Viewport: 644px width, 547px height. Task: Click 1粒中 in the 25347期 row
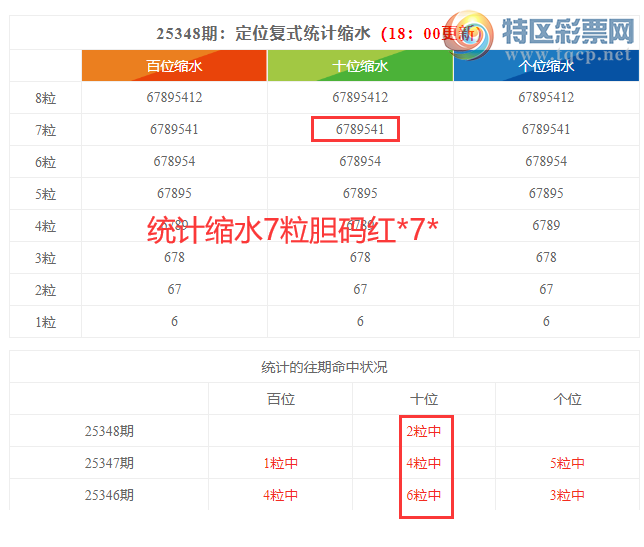(281, 463)
